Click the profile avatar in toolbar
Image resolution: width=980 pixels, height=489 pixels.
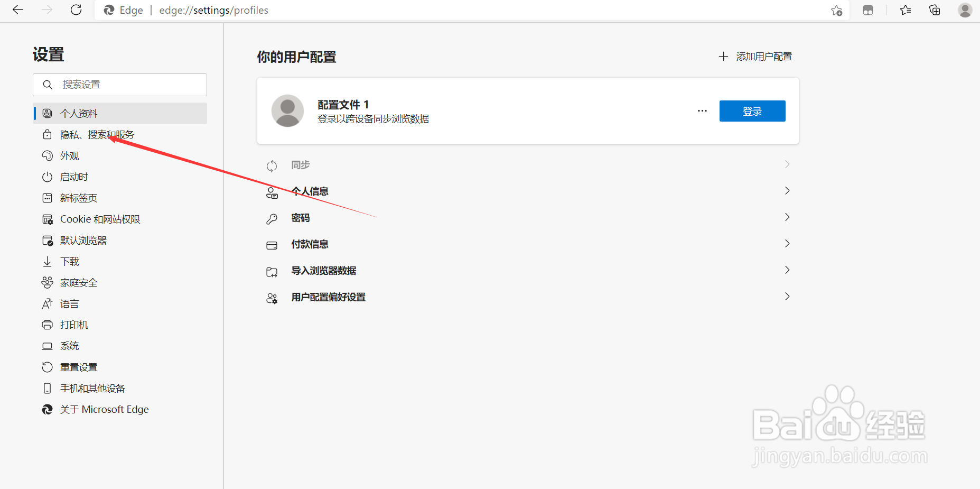965,10
